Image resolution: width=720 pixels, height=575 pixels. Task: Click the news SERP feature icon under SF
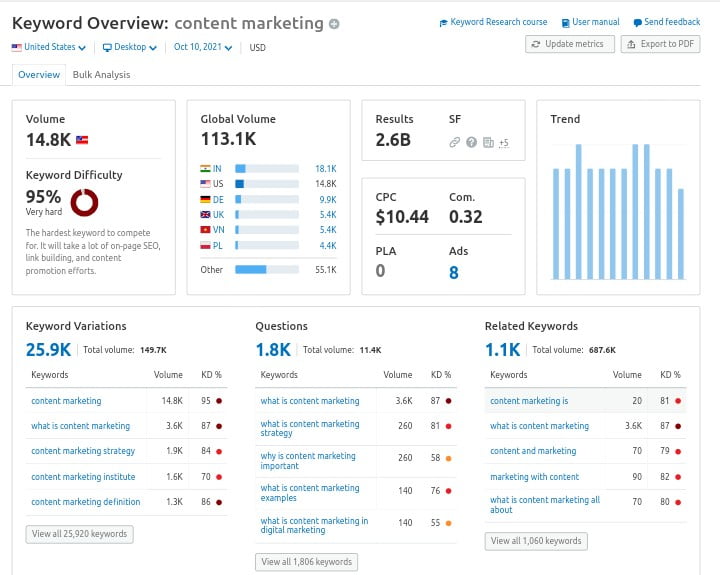(x=487, y=142)
